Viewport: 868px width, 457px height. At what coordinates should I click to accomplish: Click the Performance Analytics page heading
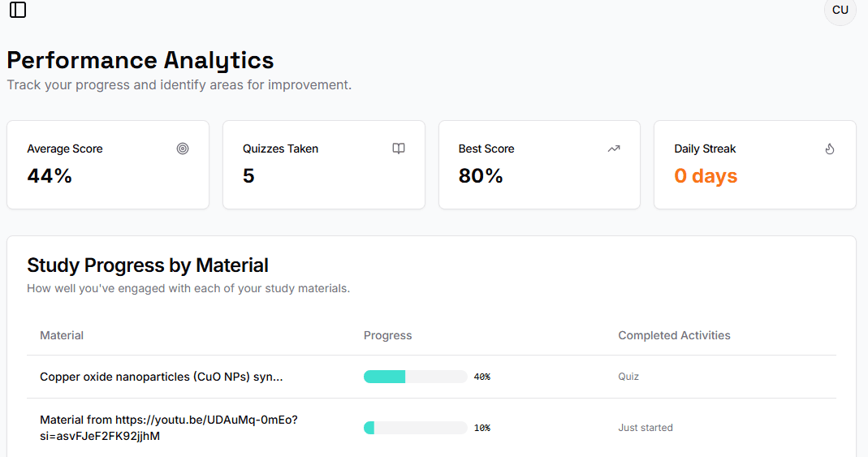coord(140,60)
